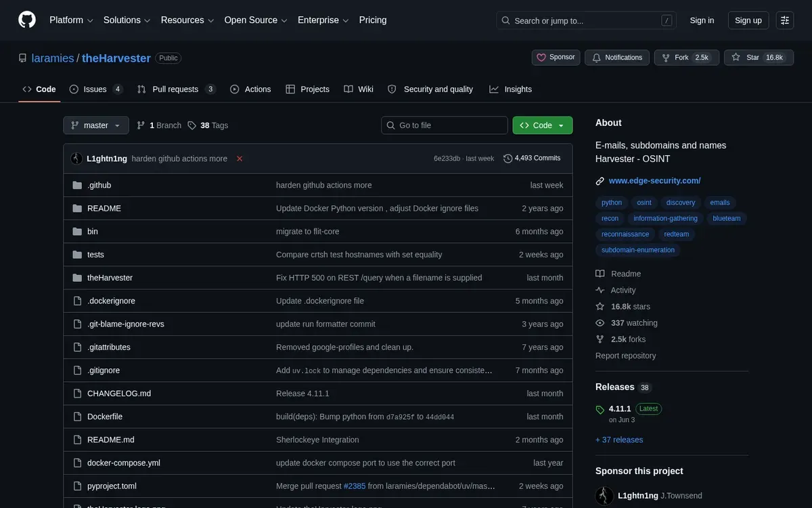This screenshot has height=508, width=812.
Task: Click Report repository link
Action: coord(625,356)
